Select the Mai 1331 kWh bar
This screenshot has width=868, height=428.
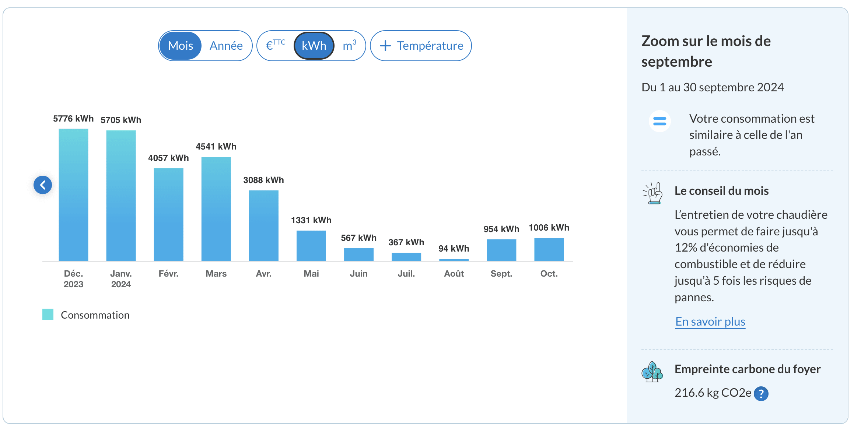point(311,246)
